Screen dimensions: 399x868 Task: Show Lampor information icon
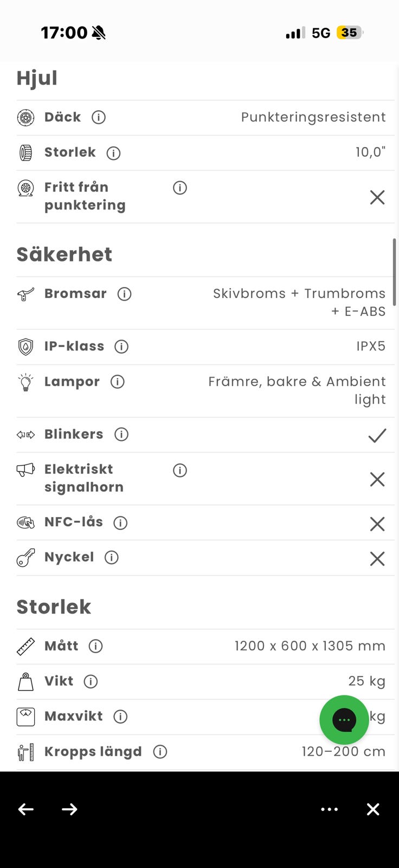118,382
